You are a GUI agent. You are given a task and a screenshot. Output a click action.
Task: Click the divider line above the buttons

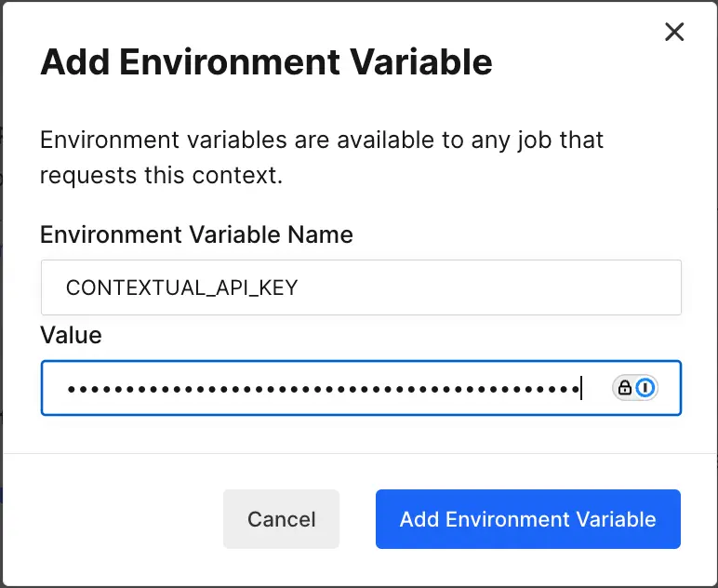359,453
